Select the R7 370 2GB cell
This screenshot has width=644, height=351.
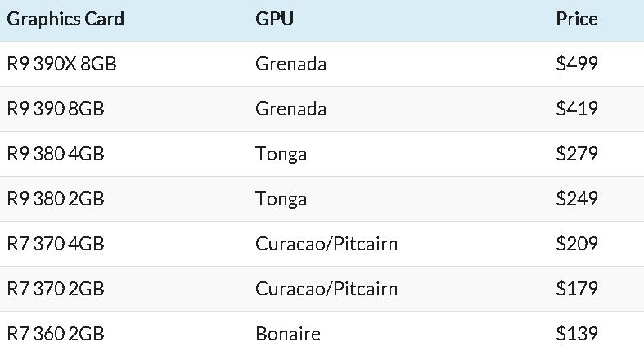tap(56, 289)
